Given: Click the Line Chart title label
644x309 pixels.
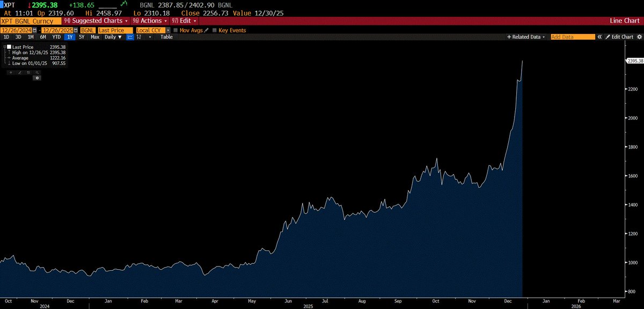Looking at the screenshot, I should (x=626, y=21).
